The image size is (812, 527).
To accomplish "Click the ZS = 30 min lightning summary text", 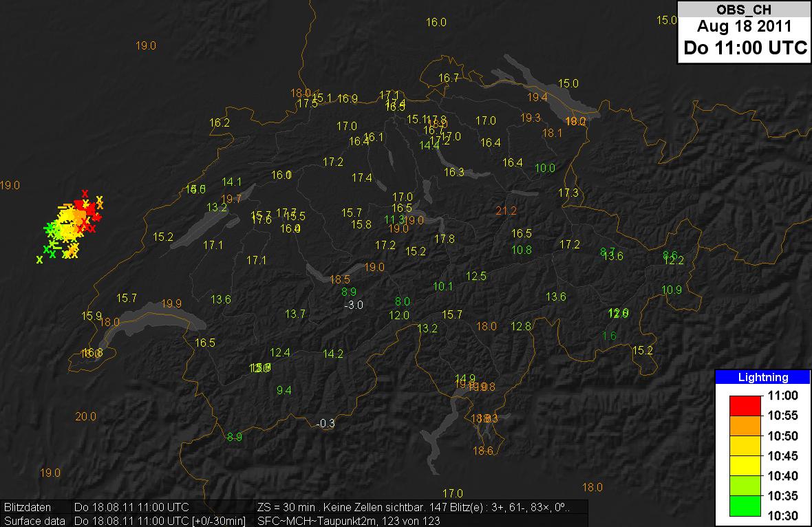I will pyautogui.click(x=414, y=507).
